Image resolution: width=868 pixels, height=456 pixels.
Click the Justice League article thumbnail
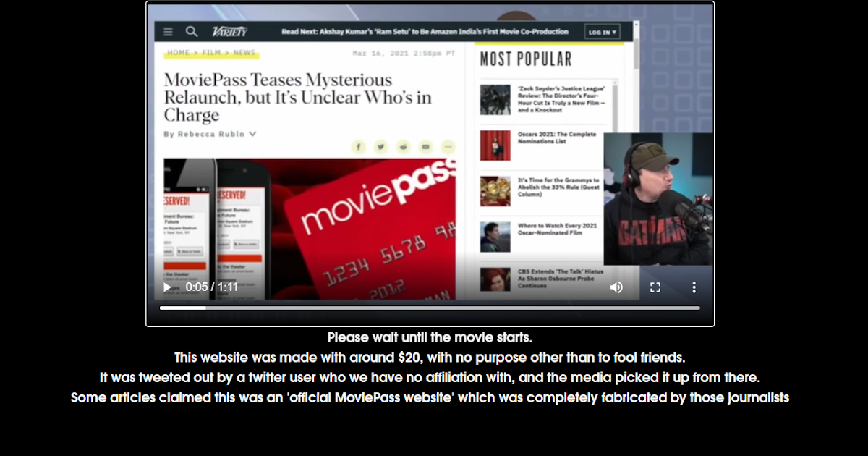pyautogui.click(x=495, y=100)
